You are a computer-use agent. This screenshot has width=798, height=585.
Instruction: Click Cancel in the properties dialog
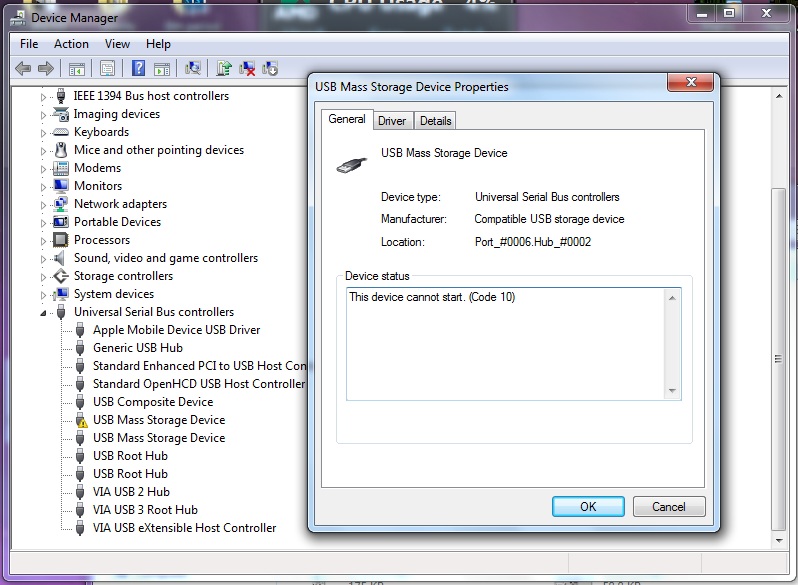tap(669, 506)
